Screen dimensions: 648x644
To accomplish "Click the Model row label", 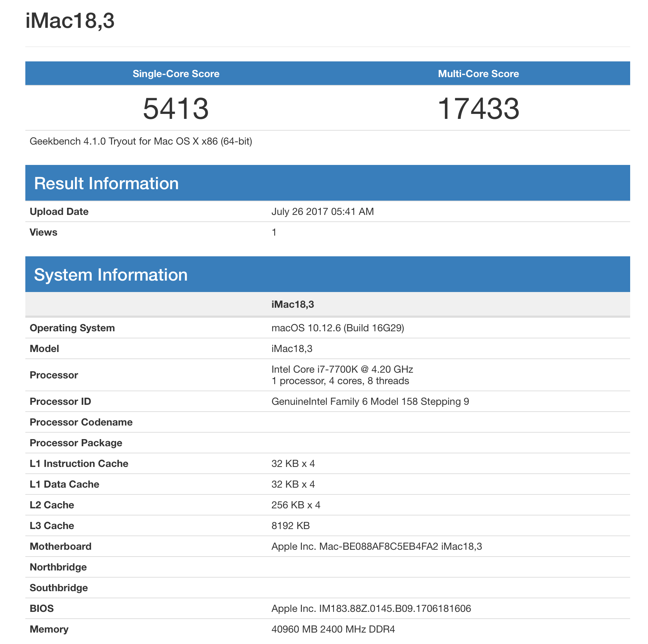I will pyautogui.click(x=44, y=348).
